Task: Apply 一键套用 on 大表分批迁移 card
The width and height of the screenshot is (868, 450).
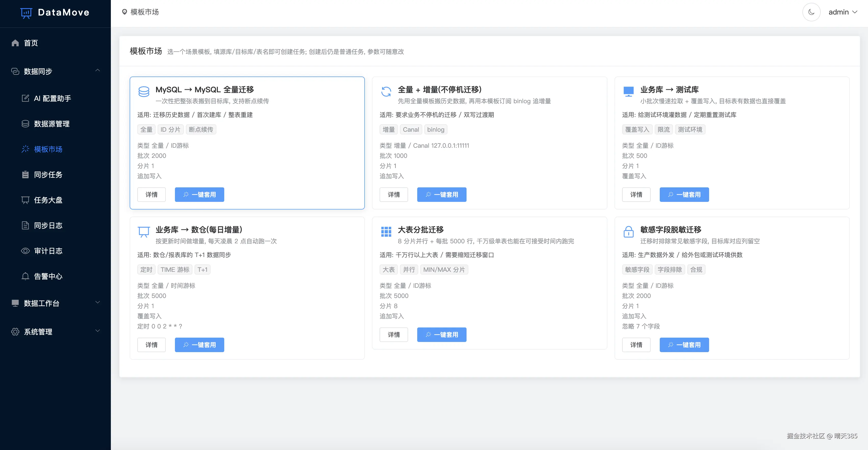Action: tap(442, 335)
